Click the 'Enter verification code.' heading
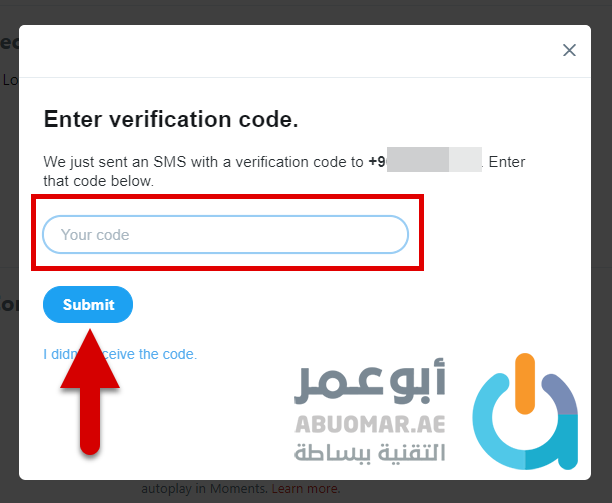The image size is (612, 503). tap(171, 120)
